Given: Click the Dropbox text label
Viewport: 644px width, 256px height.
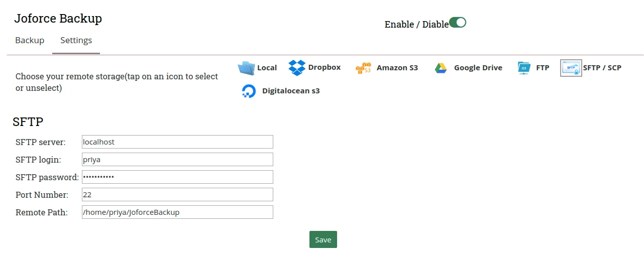Looking at the screenshot, I should pyautogui.click(x=325, y=67).
